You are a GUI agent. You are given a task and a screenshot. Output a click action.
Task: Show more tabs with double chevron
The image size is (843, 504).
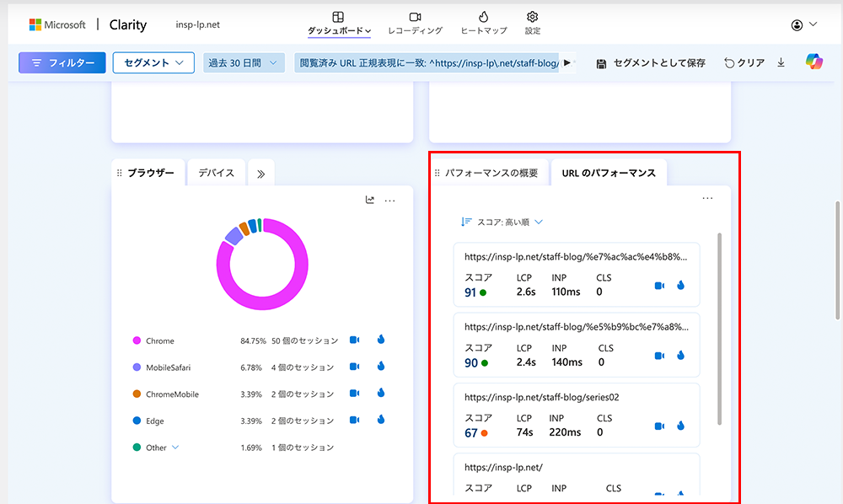(261, 174)
